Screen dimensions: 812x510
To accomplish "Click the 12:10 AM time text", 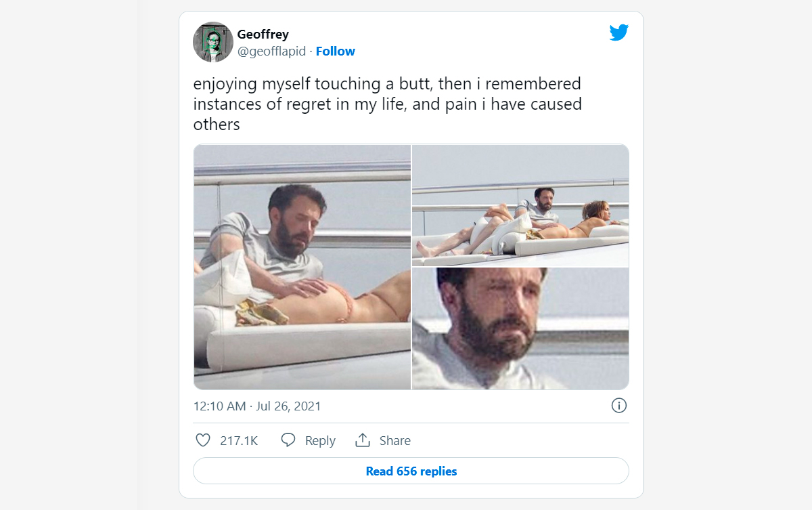I will [x=219, y=406].
